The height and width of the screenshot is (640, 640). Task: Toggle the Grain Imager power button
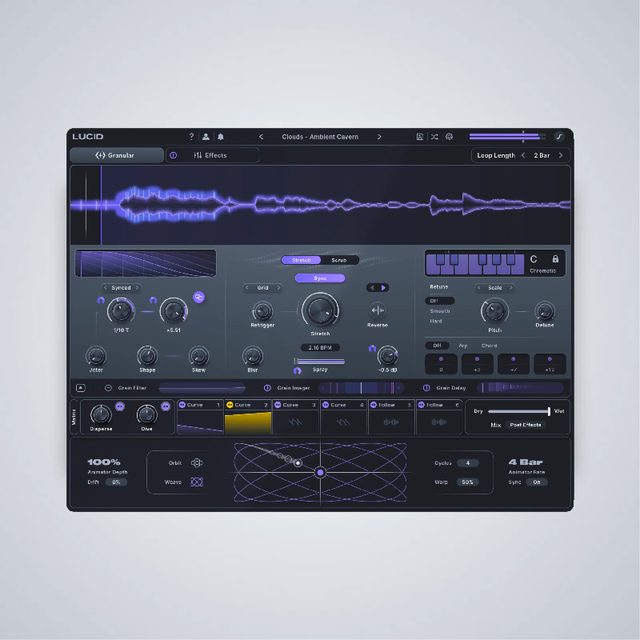point(267,388)
